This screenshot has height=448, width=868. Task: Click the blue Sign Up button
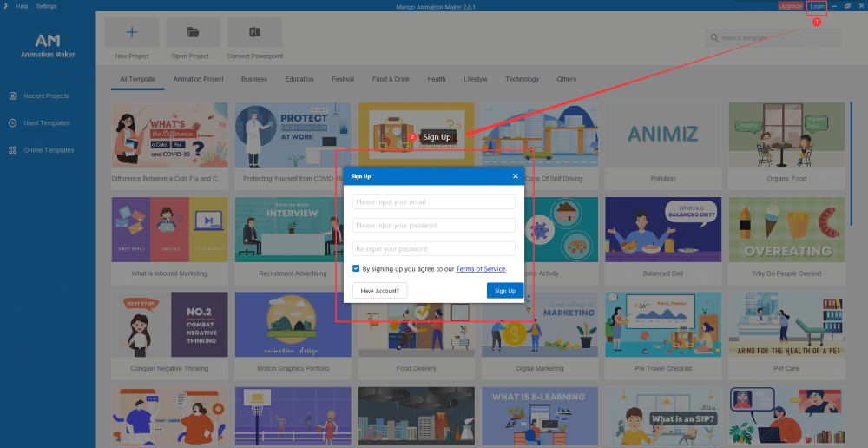tap(504, 291)
